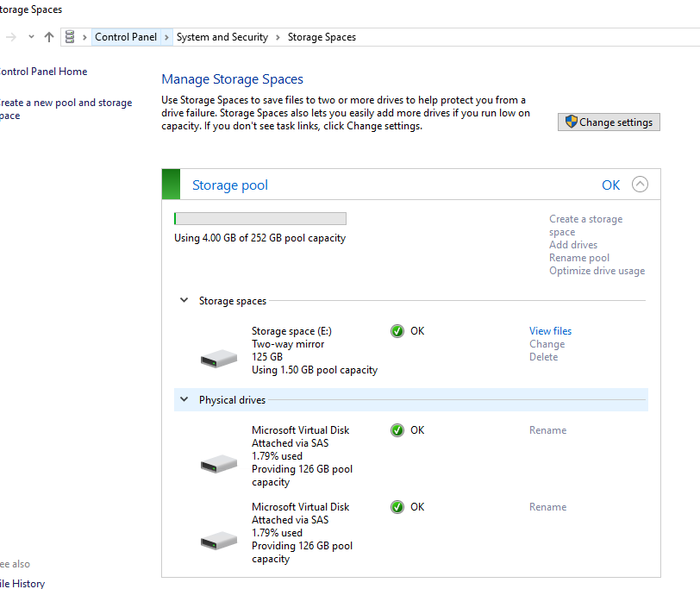Screen dimensions: 700x589
Task: Click the second Microsoft Virtual Disk drive icon
Action: click(x=219, y=541)
